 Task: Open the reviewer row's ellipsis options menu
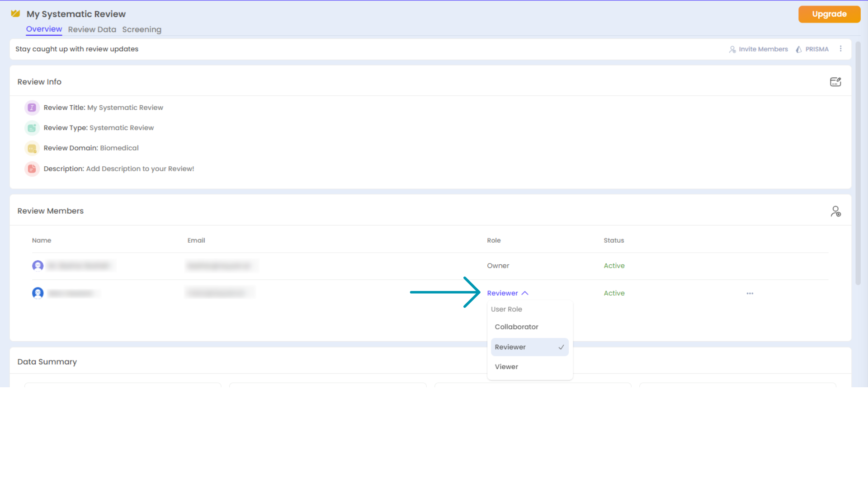(750, 293)
